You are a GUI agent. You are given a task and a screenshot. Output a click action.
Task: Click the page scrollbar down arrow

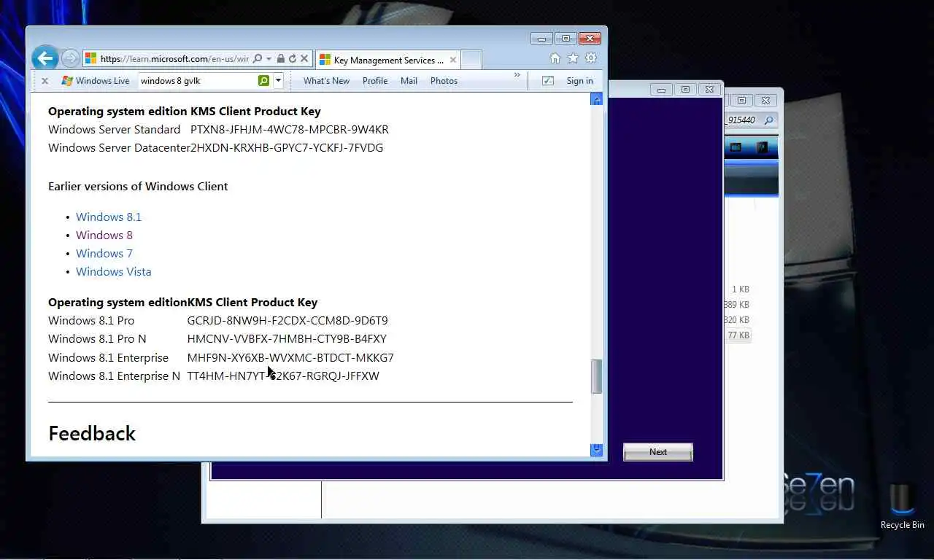click(x=597, y=450)
